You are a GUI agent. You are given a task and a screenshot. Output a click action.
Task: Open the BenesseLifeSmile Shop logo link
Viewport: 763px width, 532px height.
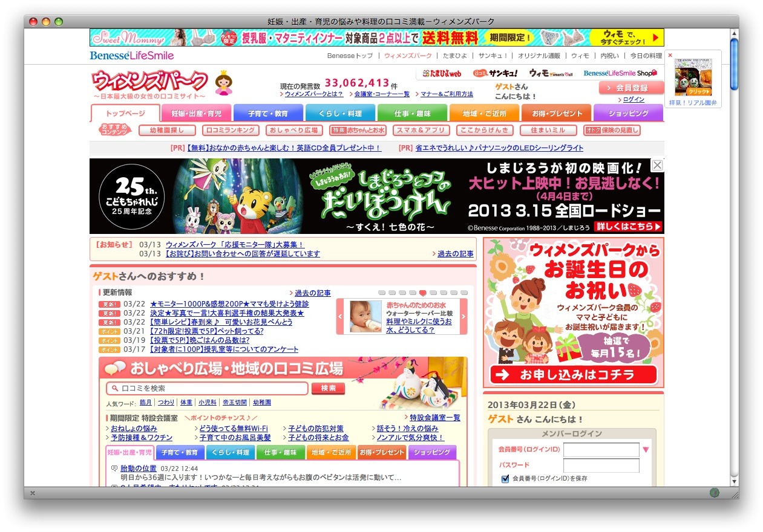click(x=620, y=73)
